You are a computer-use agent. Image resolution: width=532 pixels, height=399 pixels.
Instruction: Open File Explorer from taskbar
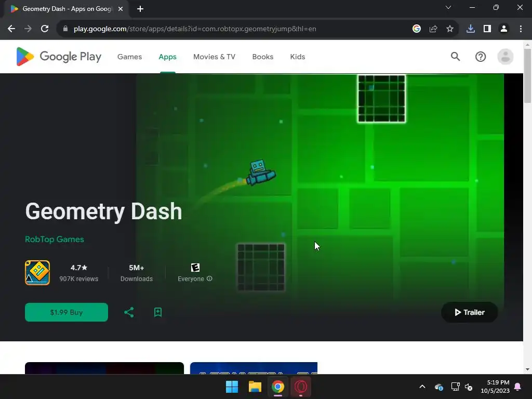pyautogui.click(x=255, y=387)
